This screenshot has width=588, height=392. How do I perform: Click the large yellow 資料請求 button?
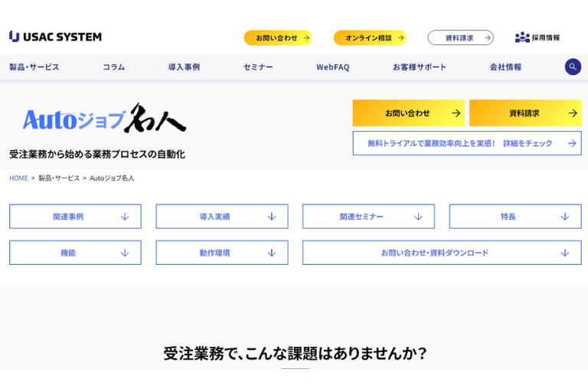[525, 113]
